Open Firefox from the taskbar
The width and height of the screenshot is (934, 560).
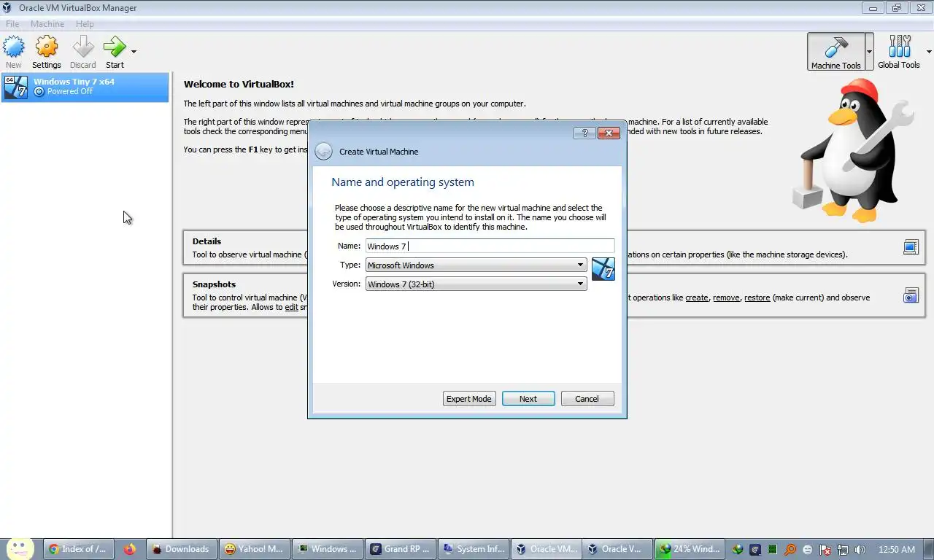130,549
